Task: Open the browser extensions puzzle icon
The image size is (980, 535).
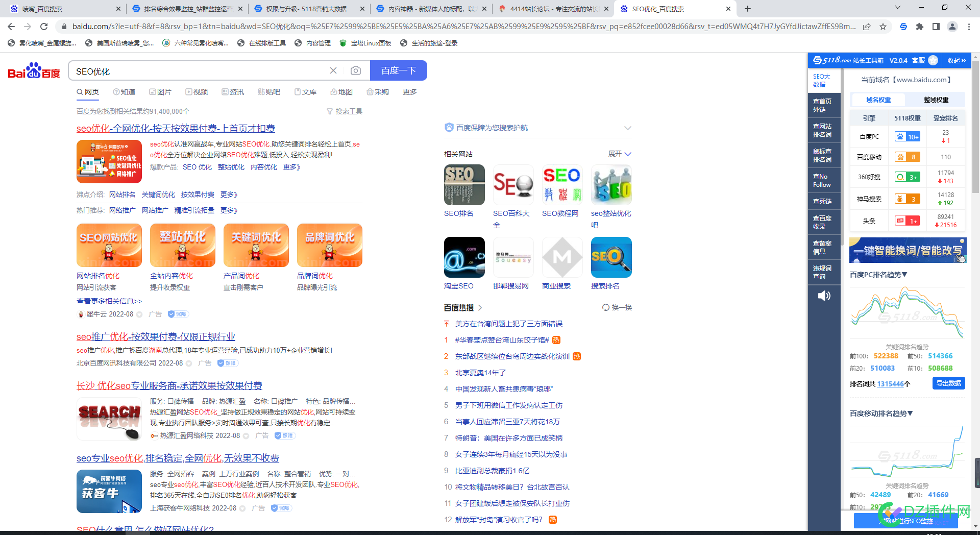Action: coord(920,27)
